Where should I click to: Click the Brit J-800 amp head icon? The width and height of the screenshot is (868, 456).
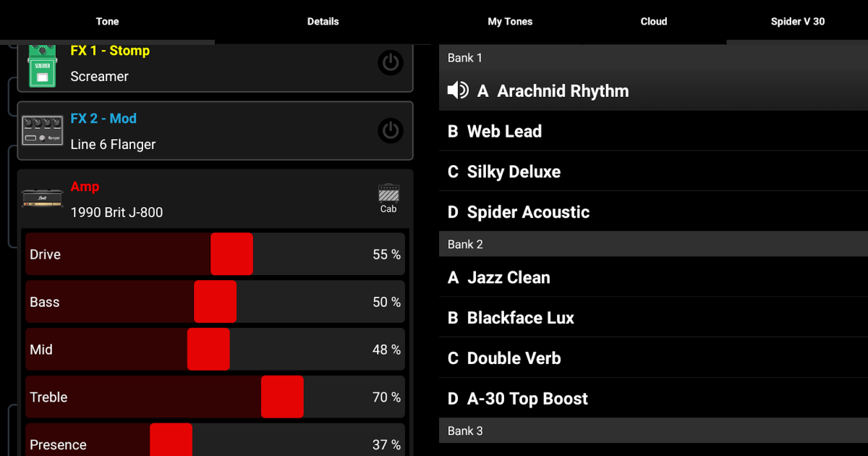(x=42, y=198)
